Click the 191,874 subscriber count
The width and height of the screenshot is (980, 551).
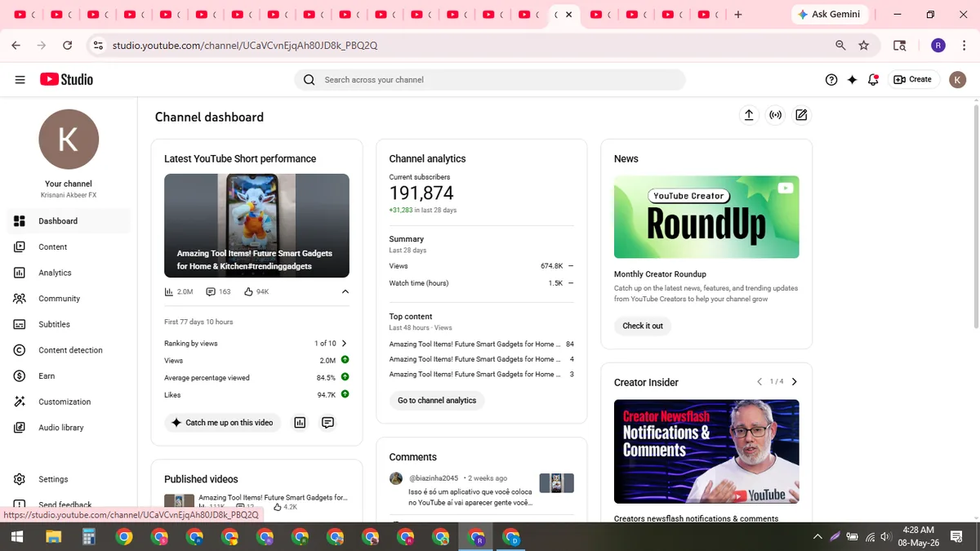pos(421,193)
